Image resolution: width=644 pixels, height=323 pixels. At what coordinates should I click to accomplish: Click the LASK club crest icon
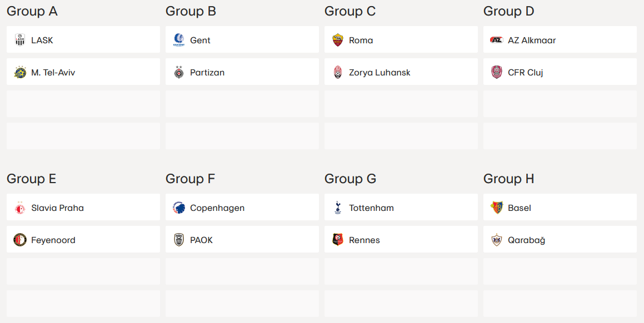point(20,40)
